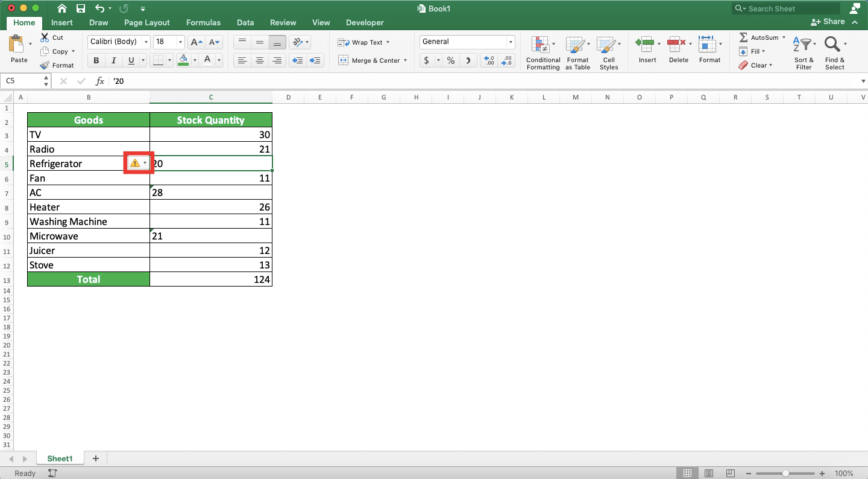Open the Fill Color picker arrow
The width and height of the screenshot is (868, 479).
tap(194, 60)
